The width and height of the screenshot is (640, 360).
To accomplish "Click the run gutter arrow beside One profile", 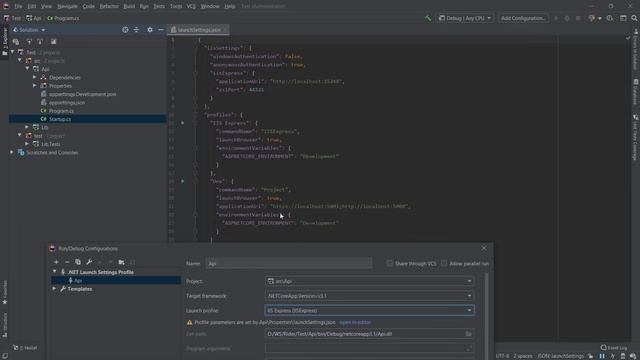I will point(182,181).
